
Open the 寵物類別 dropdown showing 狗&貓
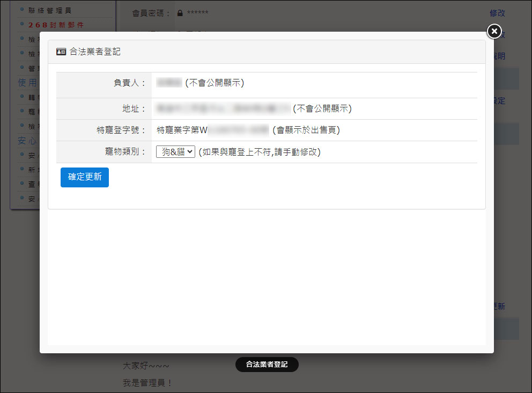coord(175,152)
